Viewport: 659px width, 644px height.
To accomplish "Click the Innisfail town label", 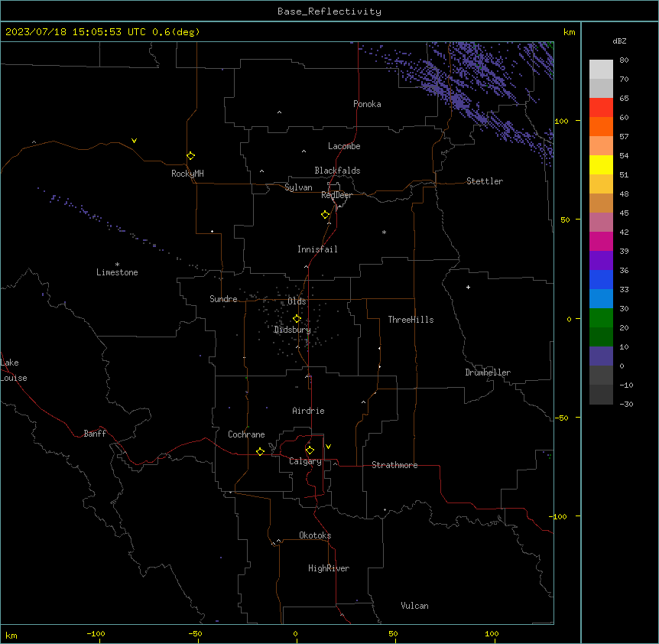I will tap(317, 249).
